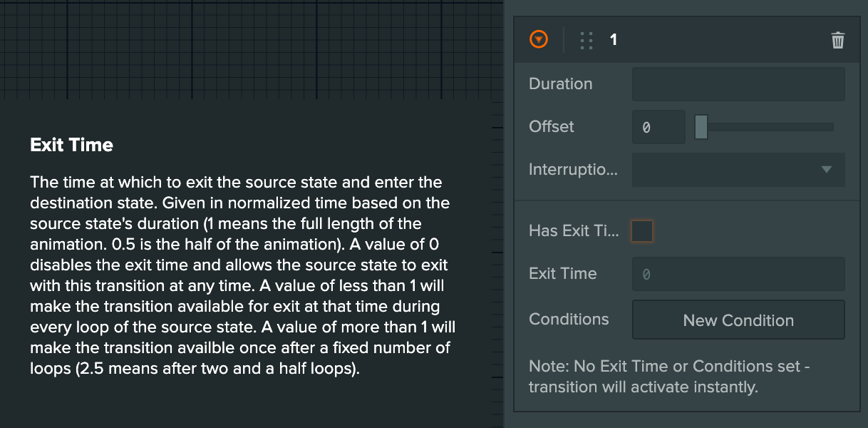Click the Conditions row label
Viewport: 868px width, 428px height.
[569, 319]
